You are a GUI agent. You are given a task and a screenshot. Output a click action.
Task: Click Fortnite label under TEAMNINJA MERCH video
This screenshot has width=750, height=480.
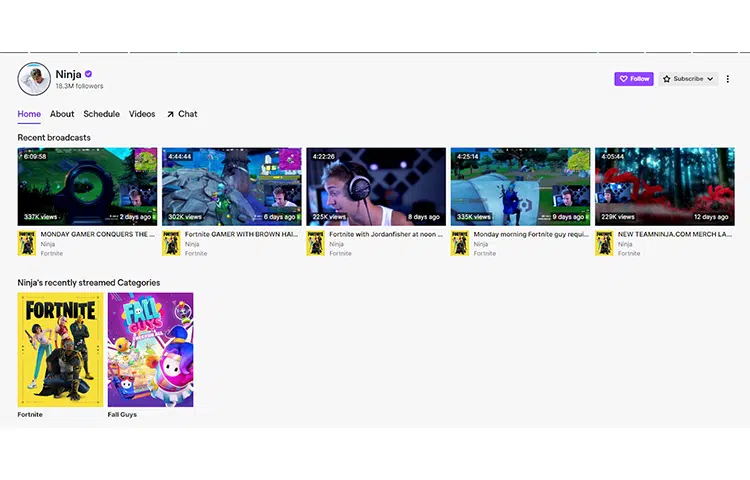(629, 253)
